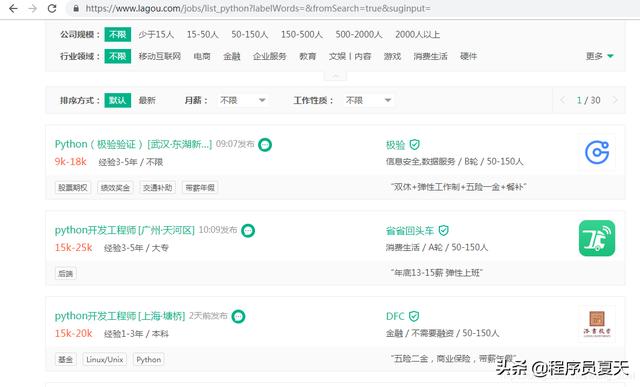Click the 1 / 30 page indicator
This screenshot has height=387, width=640.
(589, 100)
